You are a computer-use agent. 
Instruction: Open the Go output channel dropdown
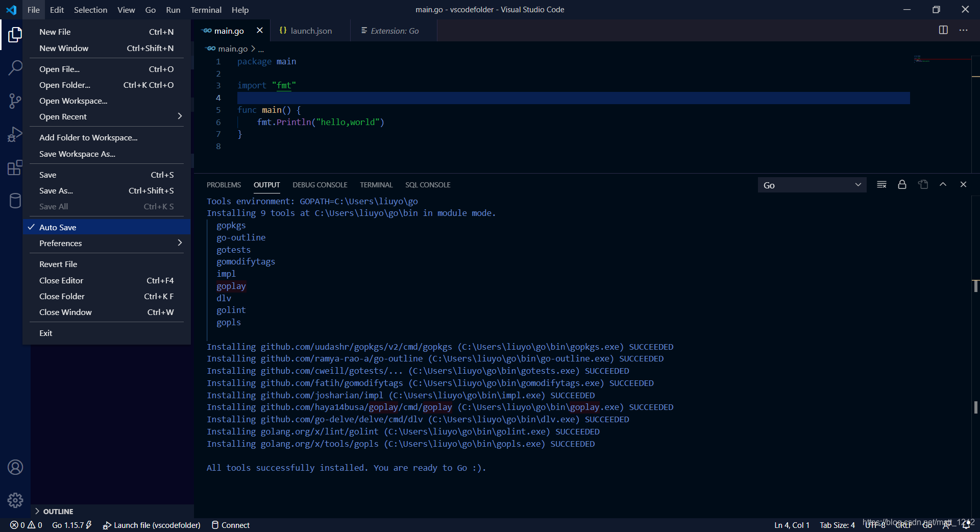(812, 185)
